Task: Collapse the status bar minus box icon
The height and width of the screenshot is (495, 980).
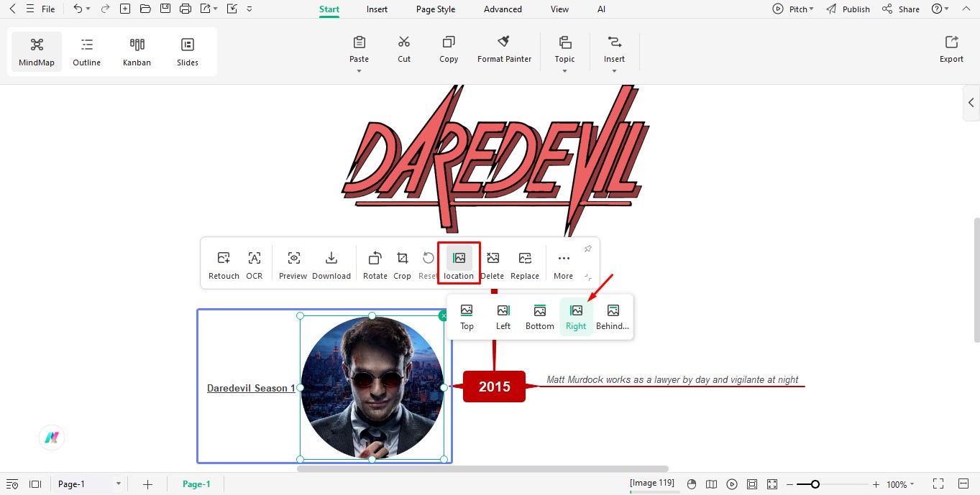Action: click(x=963, y=484)
